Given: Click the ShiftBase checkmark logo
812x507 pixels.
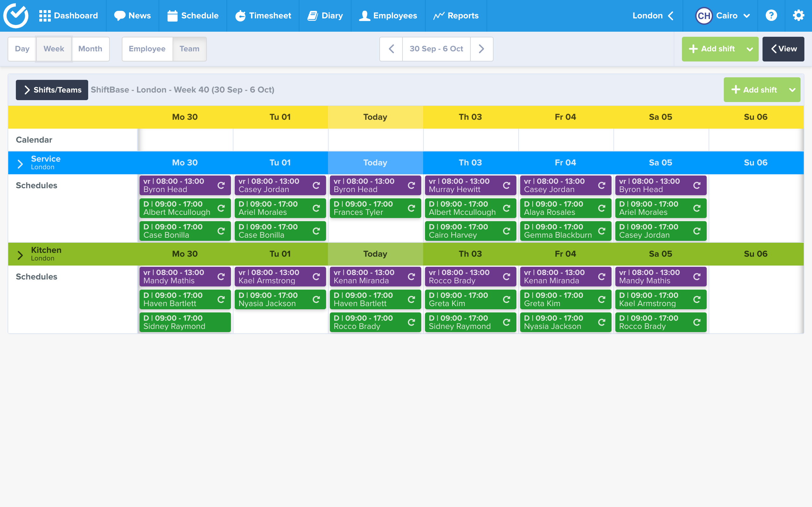Looking at the screenshot, I should point(16,16).
